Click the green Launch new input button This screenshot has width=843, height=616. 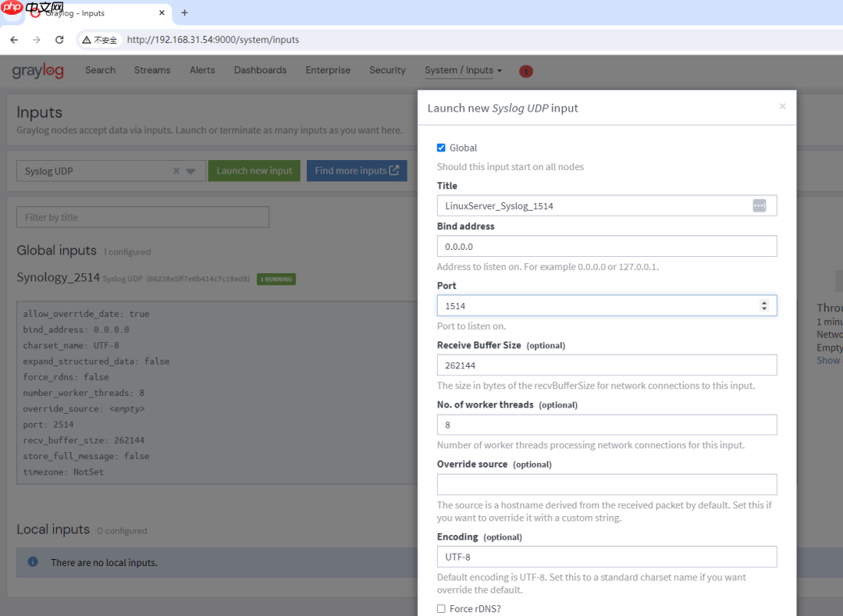point(254,170)
